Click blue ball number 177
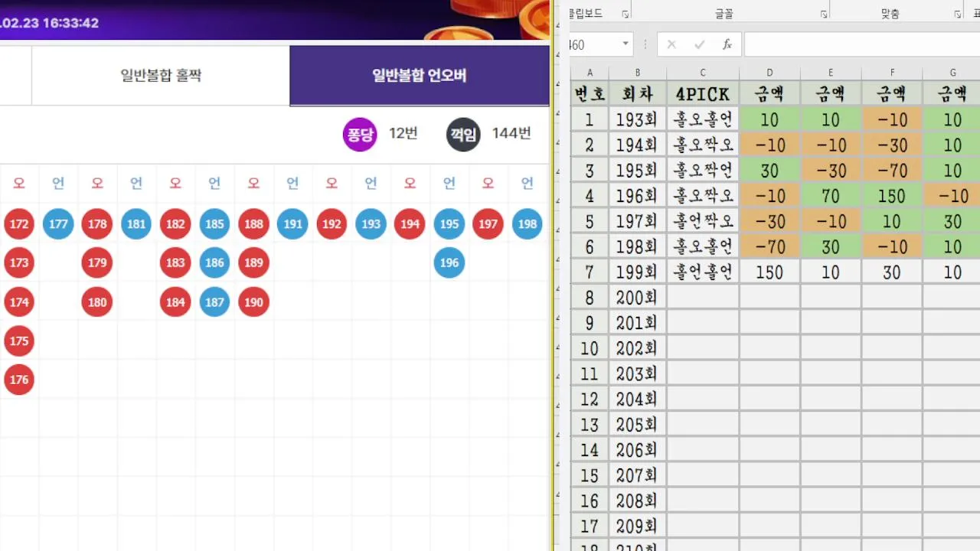 point(58,224)
